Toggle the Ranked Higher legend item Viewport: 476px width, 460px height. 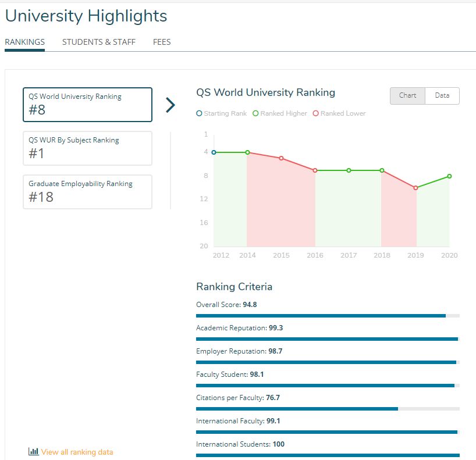pos(280,113)
